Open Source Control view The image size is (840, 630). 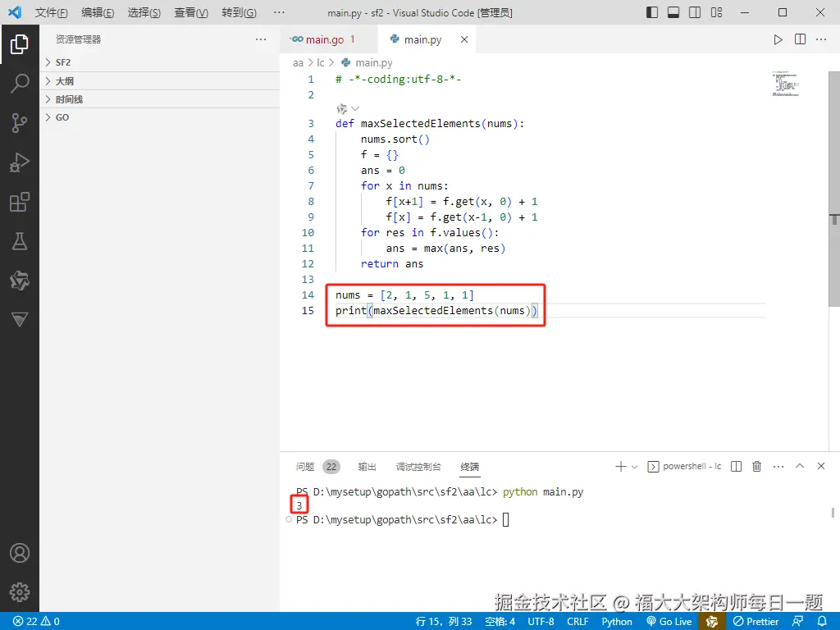20,123
